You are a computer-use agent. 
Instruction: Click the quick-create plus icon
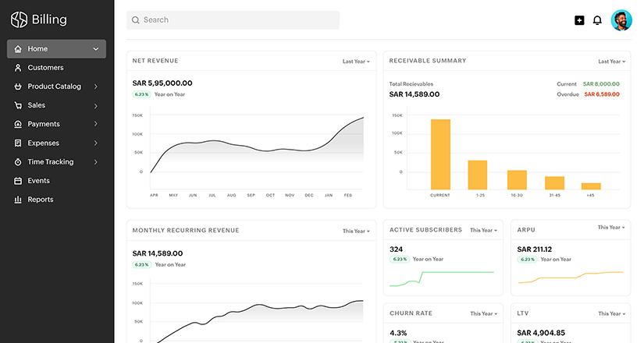(x=579, y=20)
